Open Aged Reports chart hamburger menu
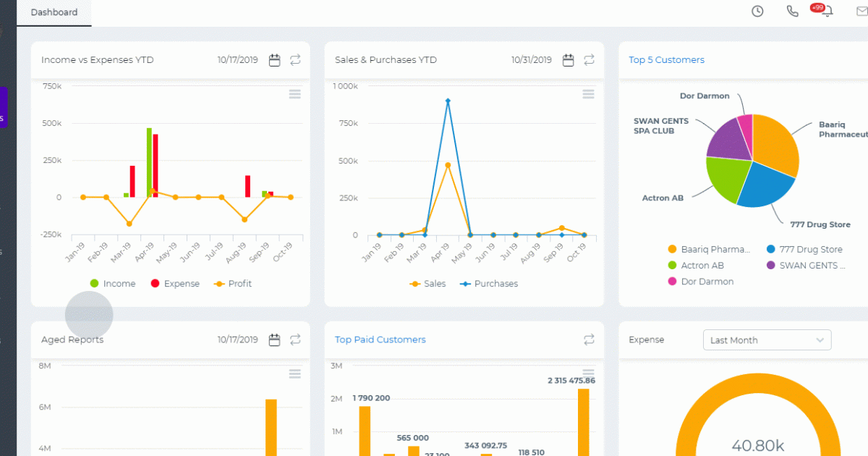The width and height of the screenshot is (868, 456). (x=294, y=373)
